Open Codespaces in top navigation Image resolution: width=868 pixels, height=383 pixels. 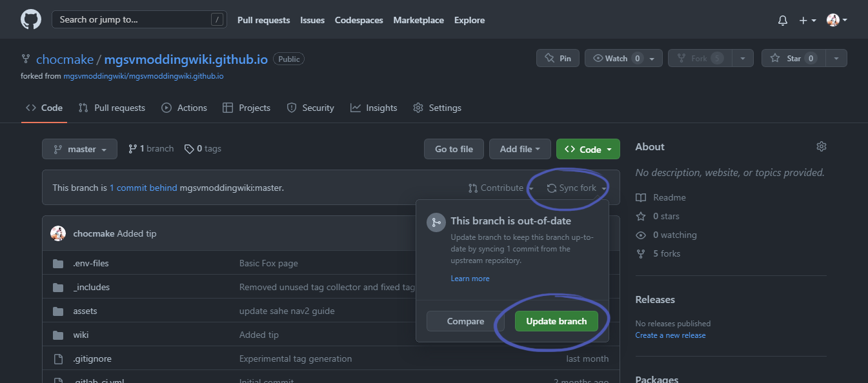click(359, 20)
